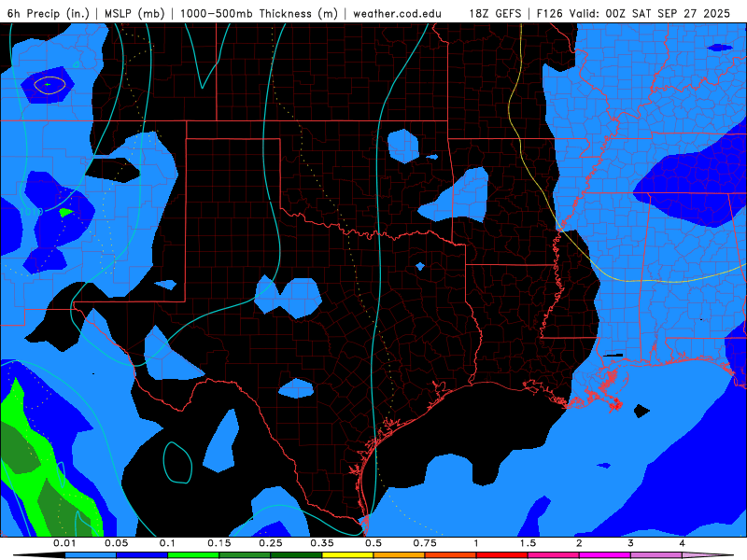
Task: Click the 4 legend value
Action: coord(683,543)
